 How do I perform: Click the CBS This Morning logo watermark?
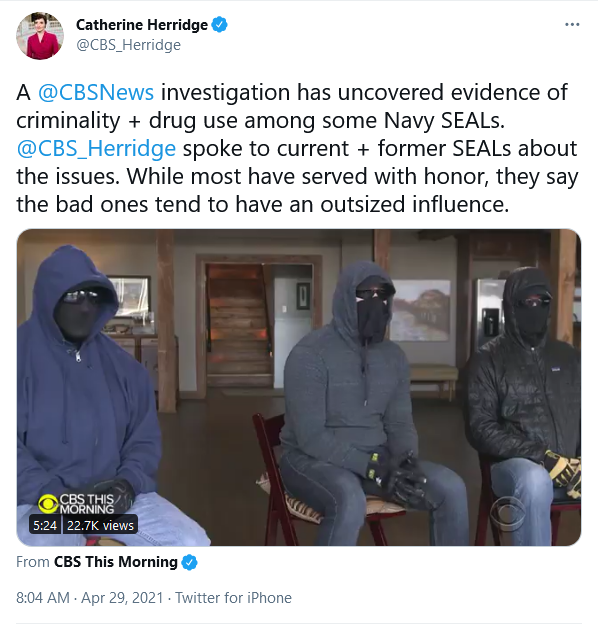point(76,504)
